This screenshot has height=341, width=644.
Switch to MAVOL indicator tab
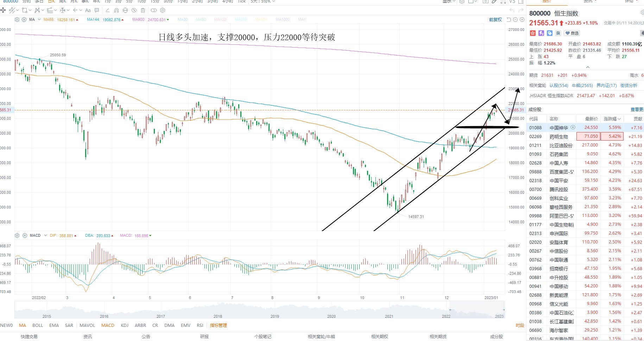(x=87, y=325)
